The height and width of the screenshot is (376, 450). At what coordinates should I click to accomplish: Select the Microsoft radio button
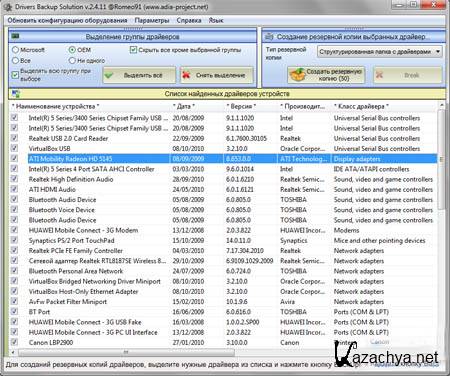tap(15, 50)
